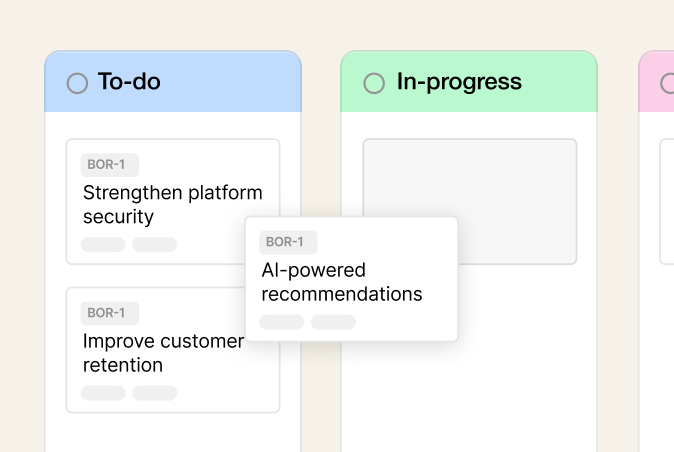
Task: Click BOR-1 tag on AI-powered recommendations card
Action: point(288,242)
